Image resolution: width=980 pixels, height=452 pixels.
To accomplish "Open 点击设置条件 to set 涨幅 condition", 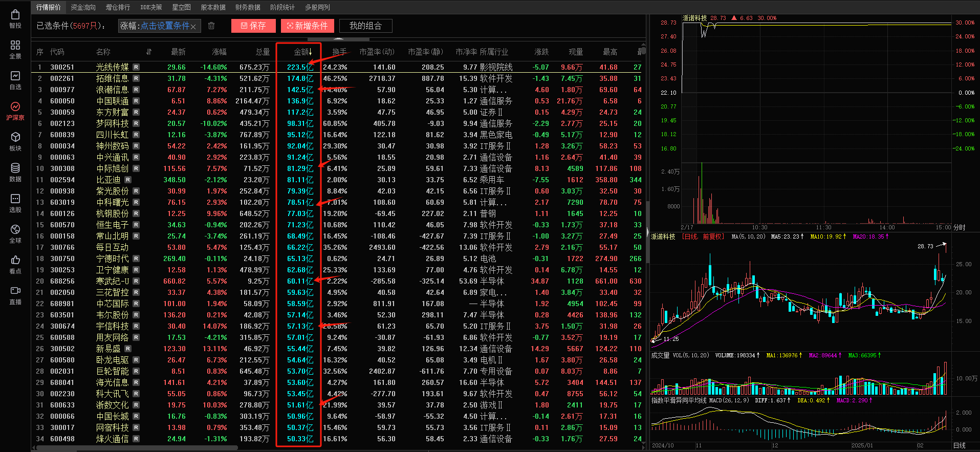I will tap(165, 26).
